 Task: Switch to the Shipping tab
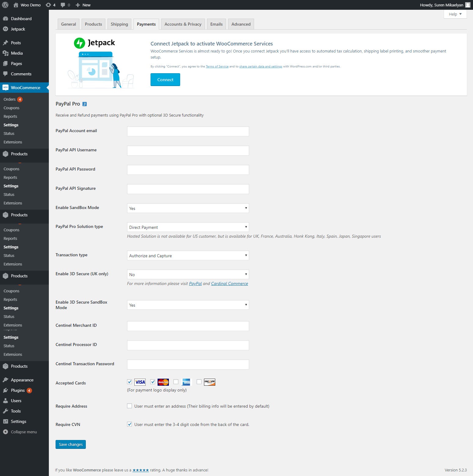tap(119, 24)
